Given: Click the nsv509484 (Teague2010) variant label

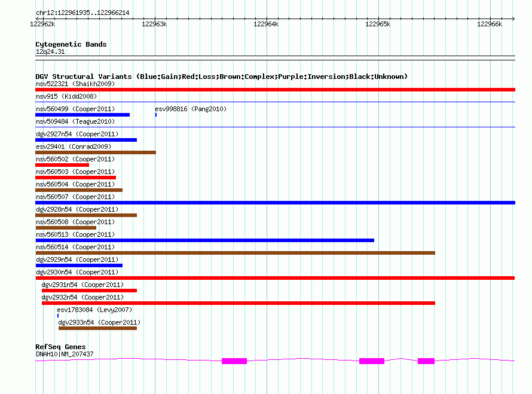Looking at the screenshot, I should 75,121.
